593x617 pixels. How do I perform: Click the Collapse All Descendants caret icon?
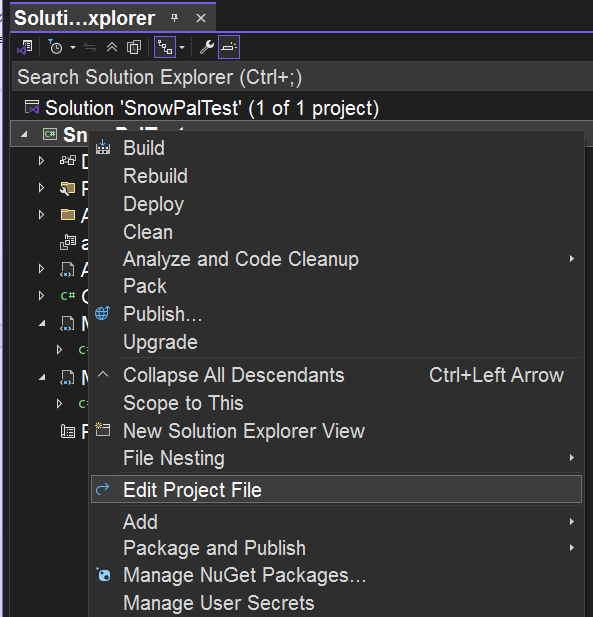coord(103,374)
